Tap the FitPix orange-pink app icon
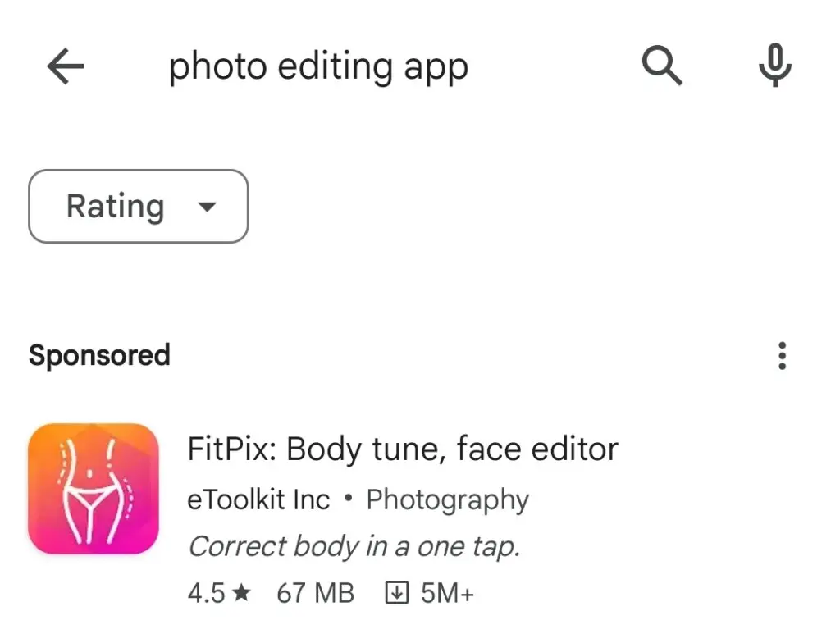Viewport: 840px width, 643px height. click(93, 489)
